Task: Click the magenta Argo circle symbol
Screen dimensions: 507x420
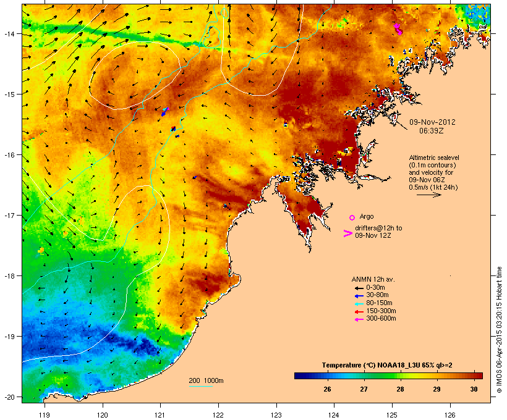Action: click(x=352, y=217)
